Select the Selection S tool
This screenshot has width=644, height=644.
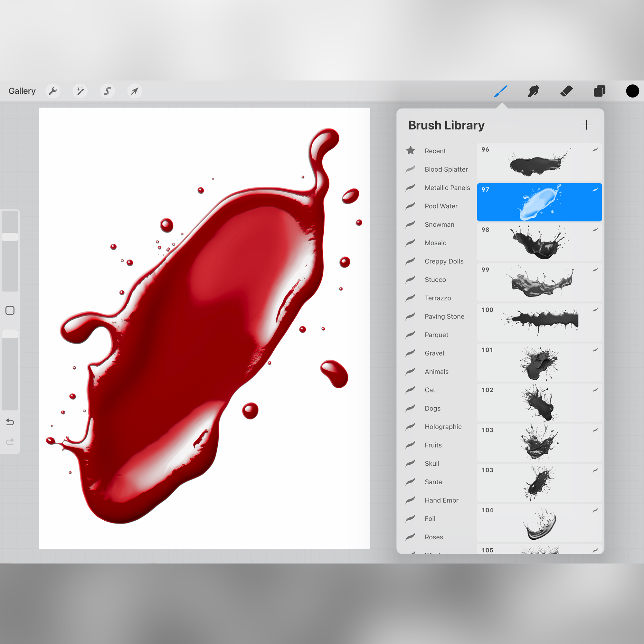(107, 91)
